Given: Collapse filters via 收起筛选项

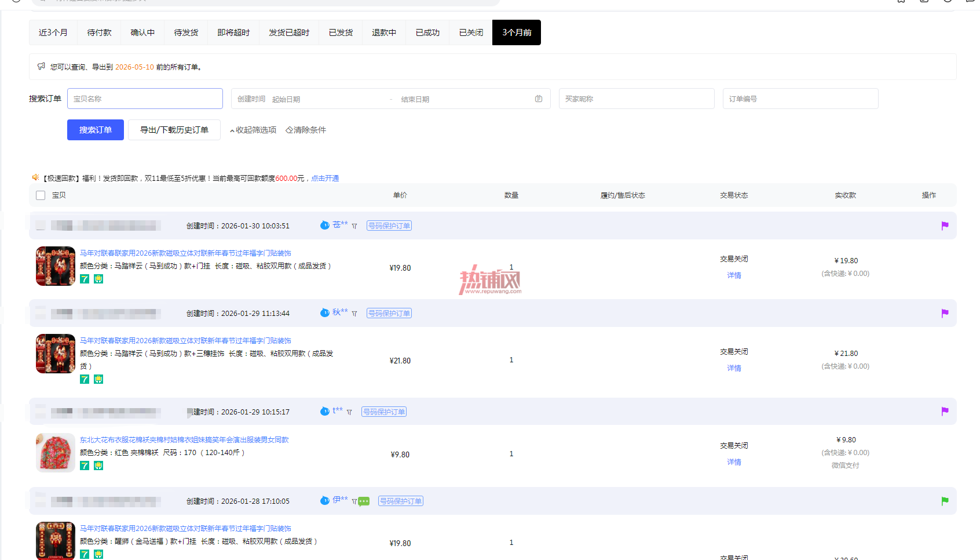Looking at the screenshot, I should tap(253, 130).
